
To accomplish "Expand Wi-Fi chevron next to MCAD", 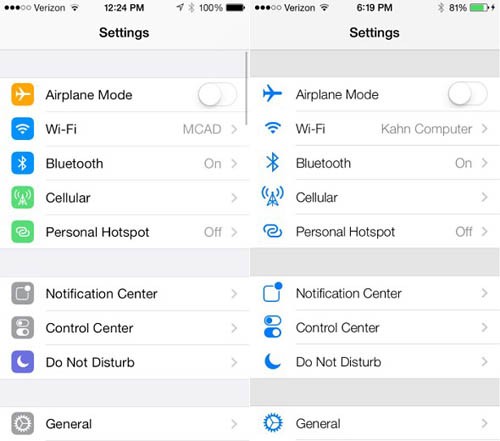I will (234, 129).
